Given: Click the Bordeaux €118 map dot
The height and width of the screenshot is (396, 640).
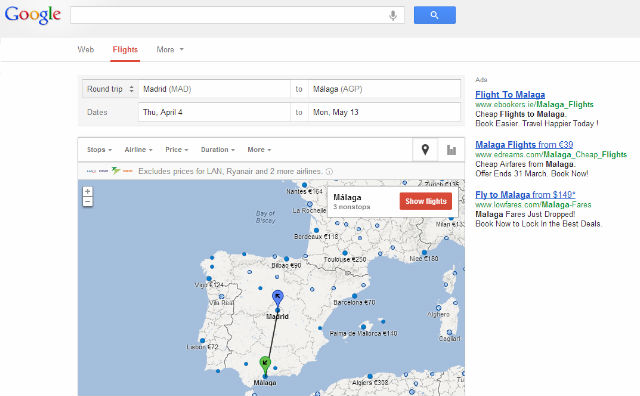Looking at the screenshot, I should (316, 230).
